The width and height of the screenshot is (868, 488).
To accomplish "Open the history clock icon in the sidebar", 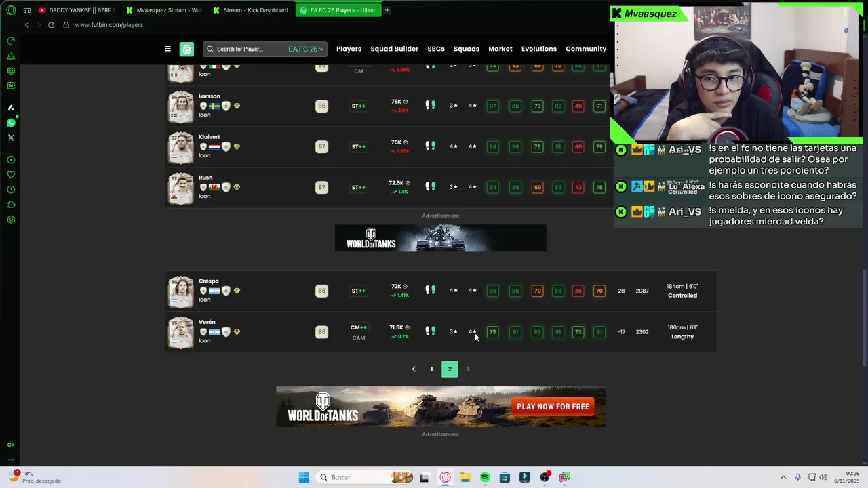I will (x=11, y=190).
